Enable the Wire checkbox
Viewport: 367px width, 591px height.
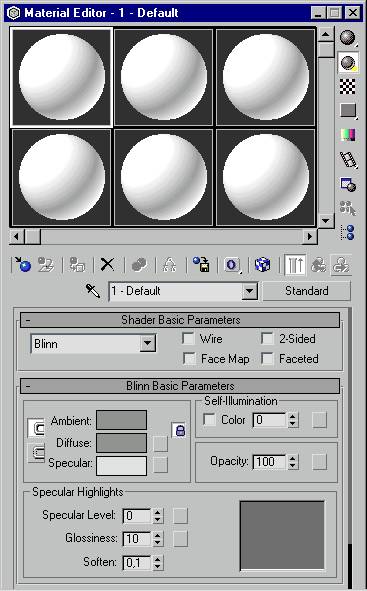[188, 338]
